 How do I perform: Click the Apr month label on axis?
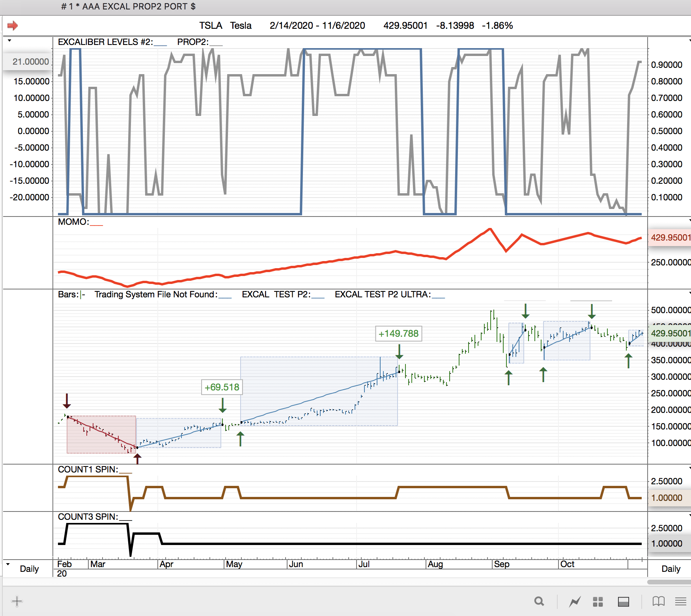click(166, 564)
